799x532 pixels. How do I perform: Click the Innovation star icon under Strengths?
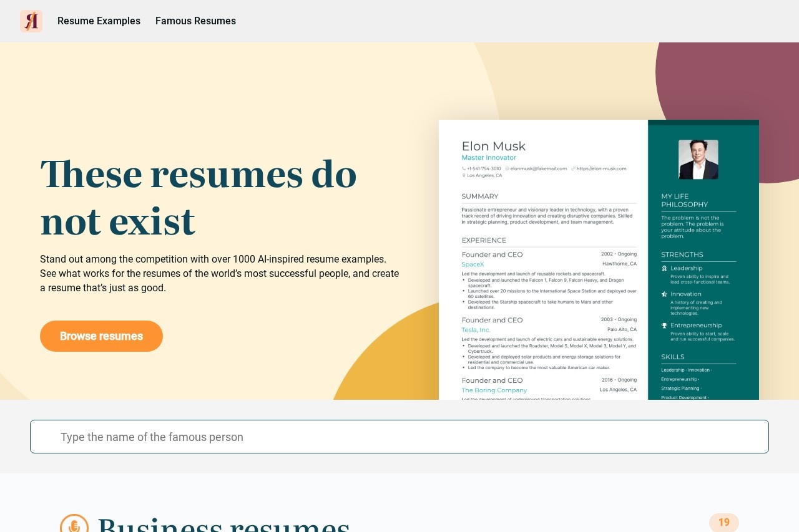click(x=664, y=294)
